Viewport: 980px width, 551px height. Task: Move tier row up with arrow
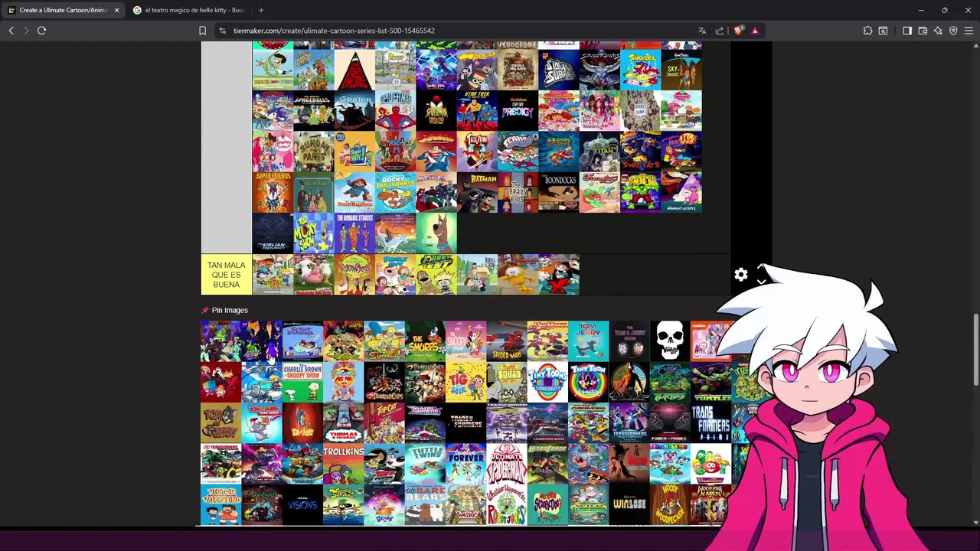coord(762,266)
